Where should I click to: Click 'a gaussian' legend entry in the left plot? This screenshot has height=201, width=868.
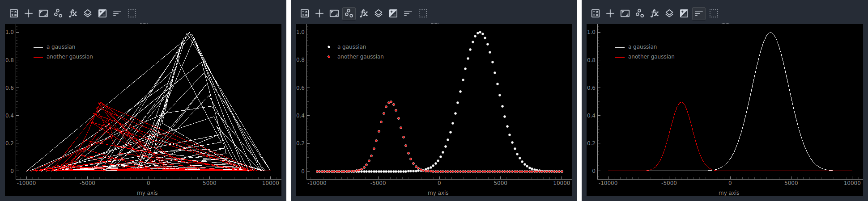tap(61, 47)
